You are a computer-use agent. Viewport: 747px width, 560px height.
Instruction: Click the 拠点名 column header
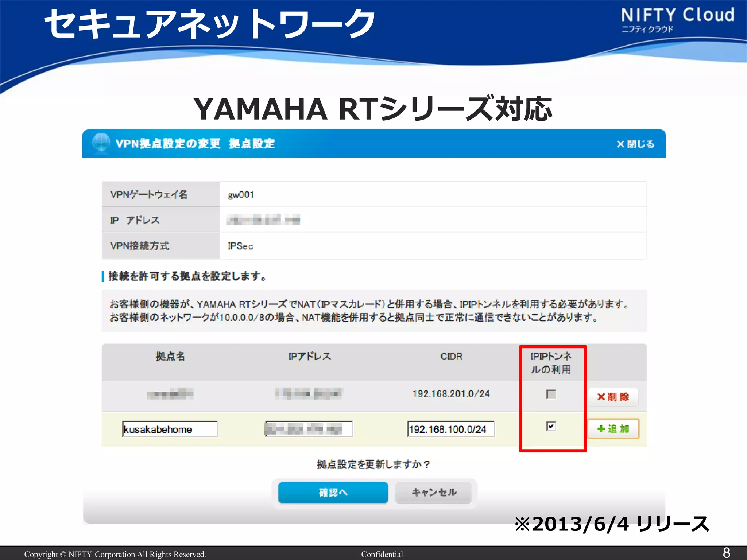[x=170, y=356]
